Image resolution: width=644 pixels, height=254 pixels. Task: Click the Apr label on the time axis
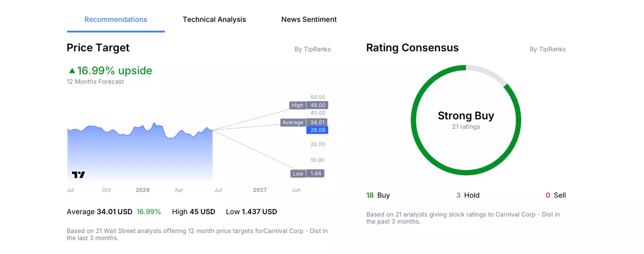179,190
